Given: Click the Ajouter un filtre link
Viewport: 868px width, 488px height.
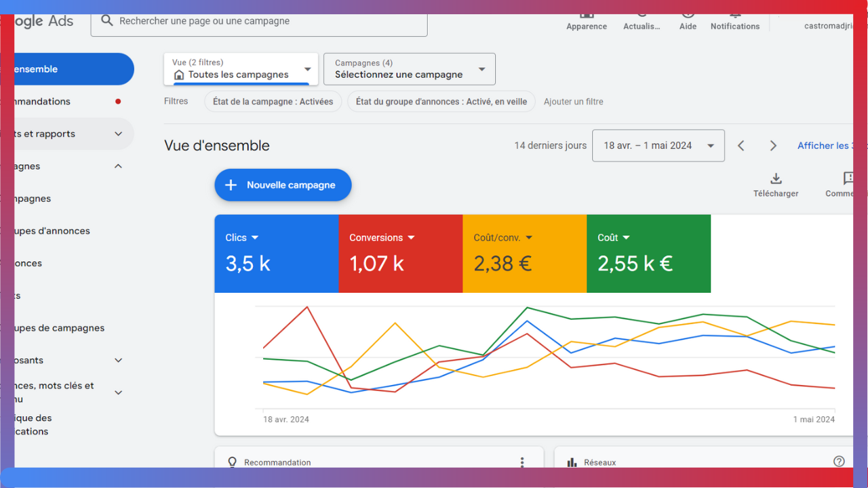Looking at the screenshot, I should click(573, 102).
